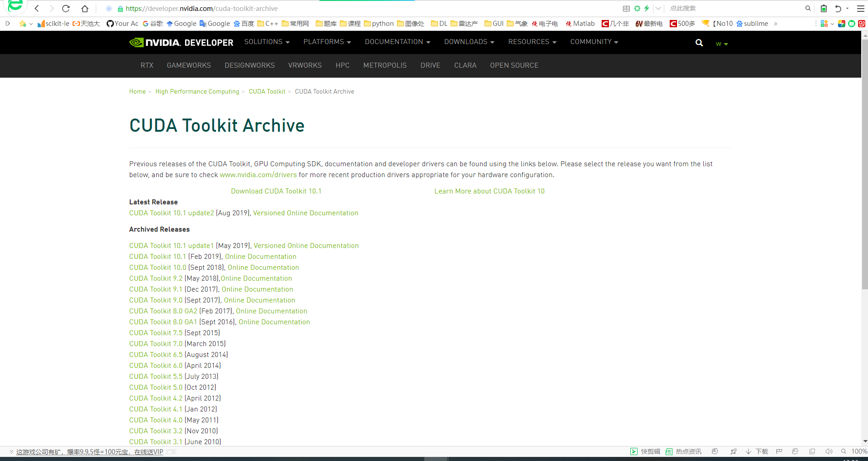Expand the SOLUTIONS menu
Viewport: 868px width, 461px height.
click(267, 42)
